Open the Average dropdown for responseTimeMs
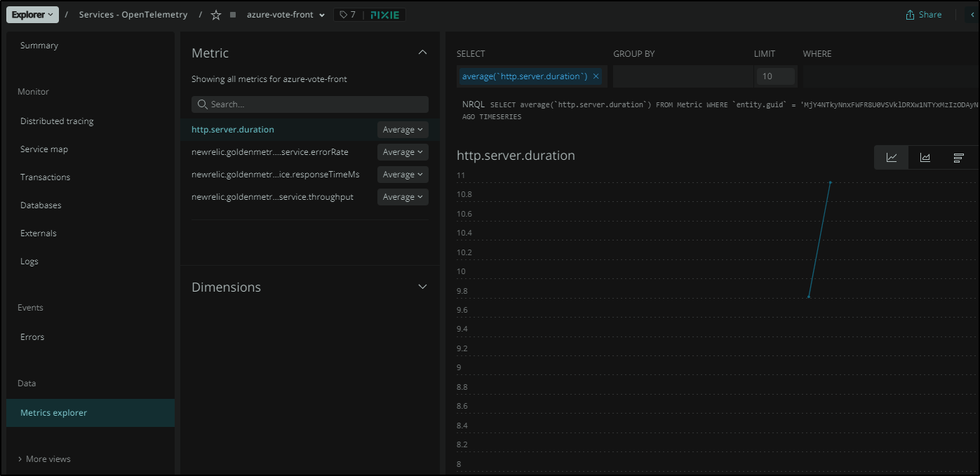Image resolution: width=980 pixels, height=476 pixels. pyautogui.click(x=403, y=175)
